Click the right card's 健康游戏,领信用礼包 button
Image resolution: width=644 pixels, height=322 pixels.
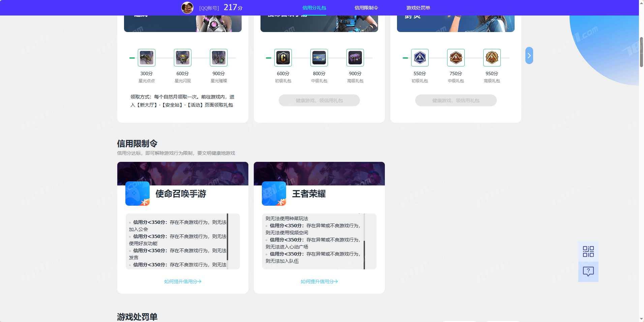click(x=456, y=100)
